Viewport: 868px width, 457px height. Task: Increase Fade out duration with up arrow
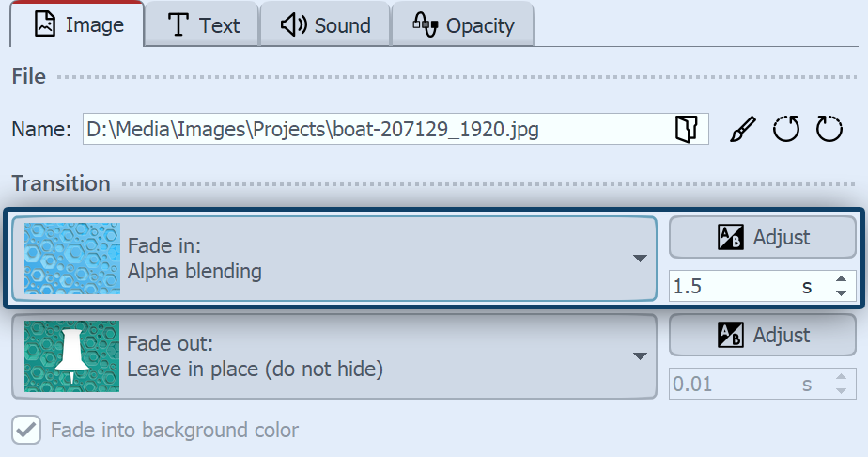[x=841, y=377]
